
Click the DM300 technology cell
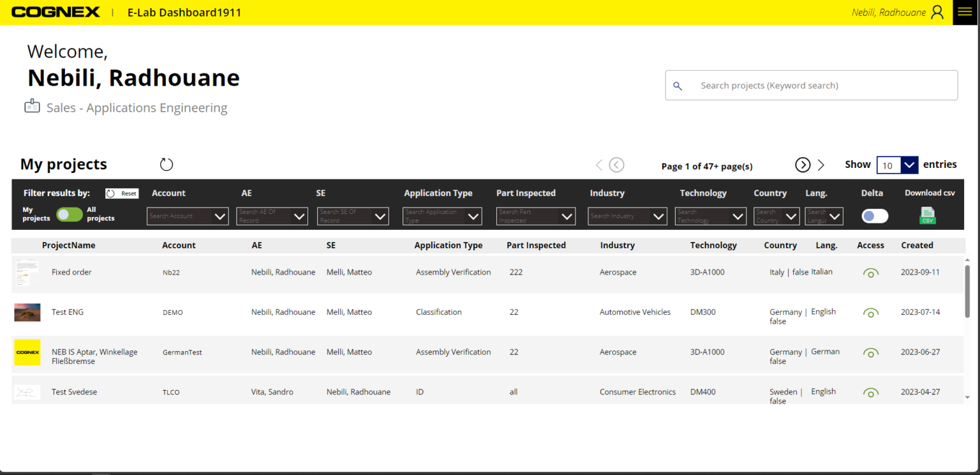click(x=703, y=312)
